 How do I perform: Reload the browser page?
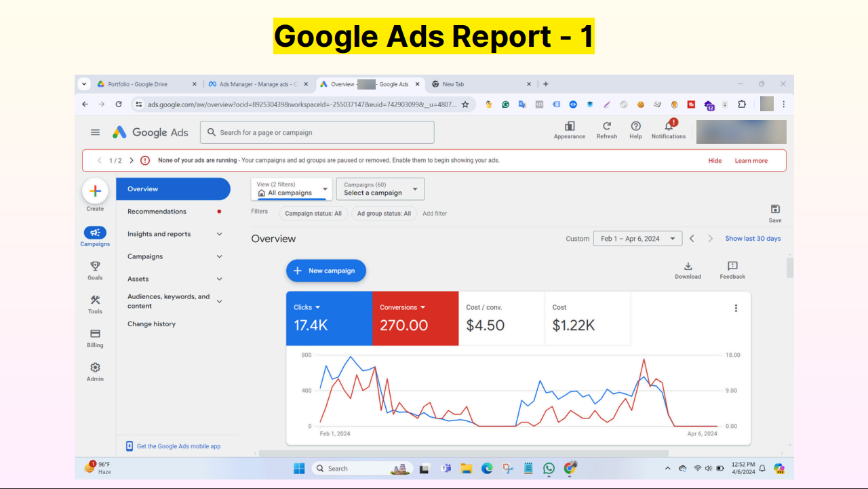click(x=119, y=104)
